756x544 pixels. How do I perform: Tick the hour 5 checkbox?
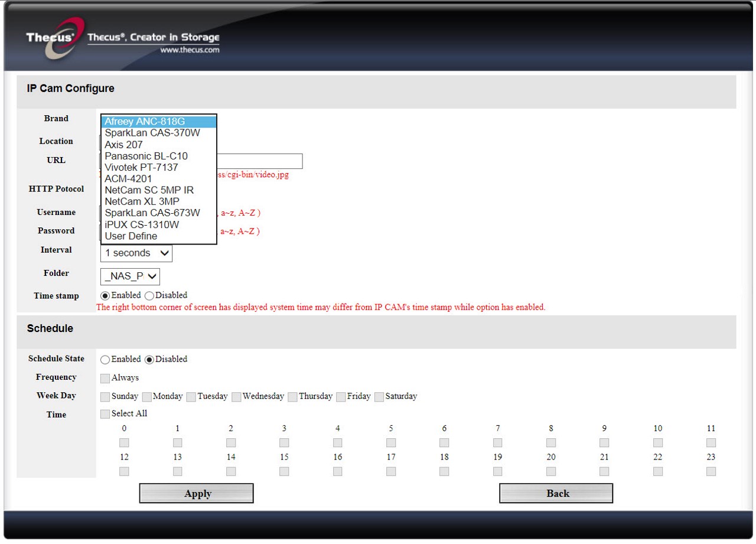coord(391,442)
